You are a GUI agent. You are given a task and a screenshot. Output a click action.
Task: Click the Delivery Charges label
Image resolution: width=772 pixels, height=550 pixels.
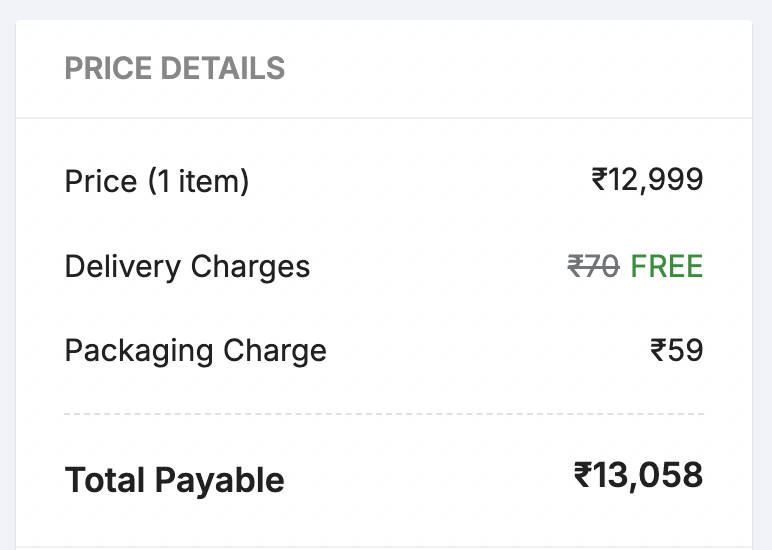click(187, 267)
